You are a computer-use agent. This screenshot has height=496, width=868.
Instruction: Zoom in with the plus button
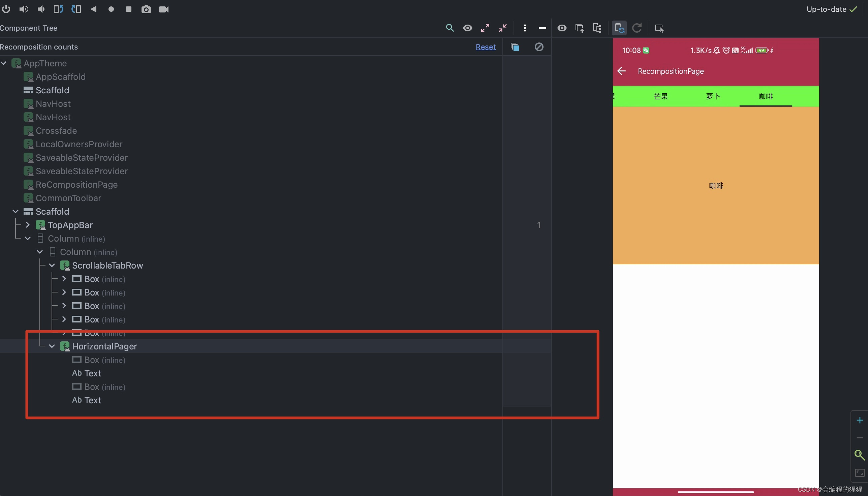coord(860,421)
